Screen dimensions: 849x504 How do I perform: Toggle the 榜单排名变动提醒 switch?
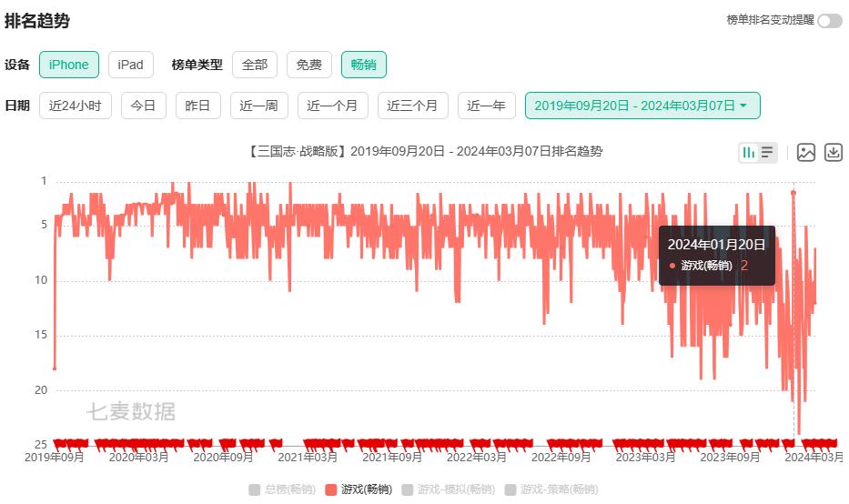coord(829,21)
